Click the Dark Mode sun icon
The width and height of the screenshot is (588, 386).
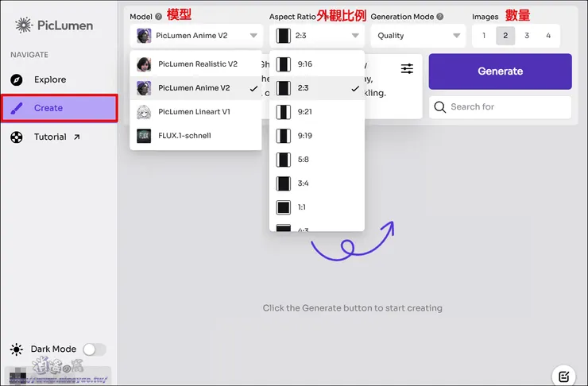17,349
